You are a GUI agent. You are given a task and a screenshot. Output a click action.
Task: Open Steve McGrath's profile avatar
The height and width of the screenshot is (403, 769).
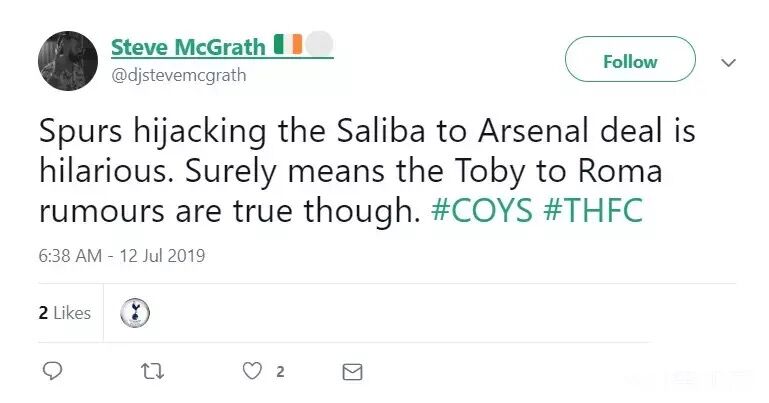(x=67, y=60)
